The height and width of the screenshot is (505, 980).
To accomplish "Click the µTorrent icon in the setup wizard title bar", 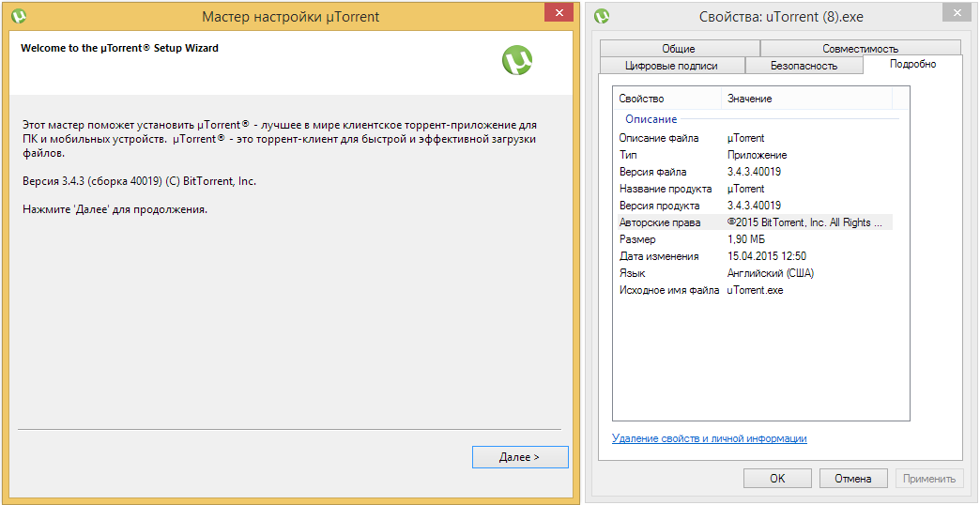I will coord(19,16).
